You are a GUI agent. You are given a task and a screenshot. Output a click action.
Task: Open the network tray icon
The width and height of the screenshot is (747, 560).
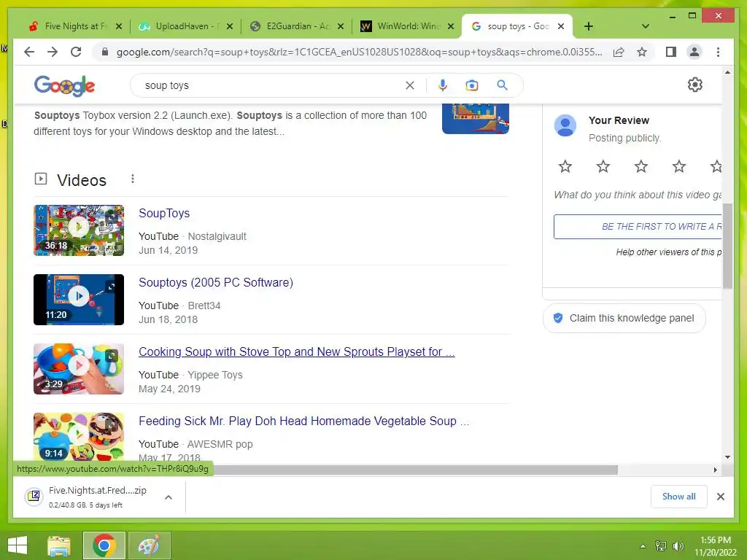661,546
